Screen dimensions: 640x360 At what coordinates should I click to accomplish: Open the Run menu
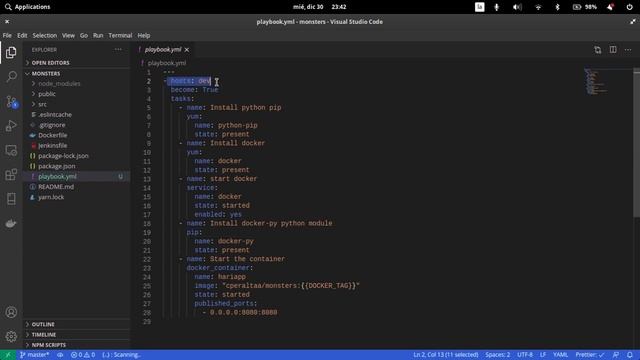click(98, 36)
